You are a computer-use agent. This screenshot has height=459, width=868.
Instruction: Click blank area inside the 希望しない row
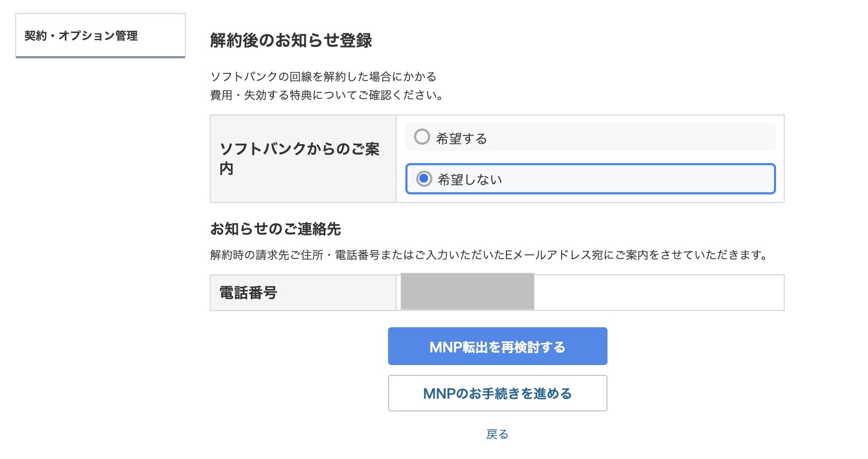pyautogui.click(x=638, y=179)
